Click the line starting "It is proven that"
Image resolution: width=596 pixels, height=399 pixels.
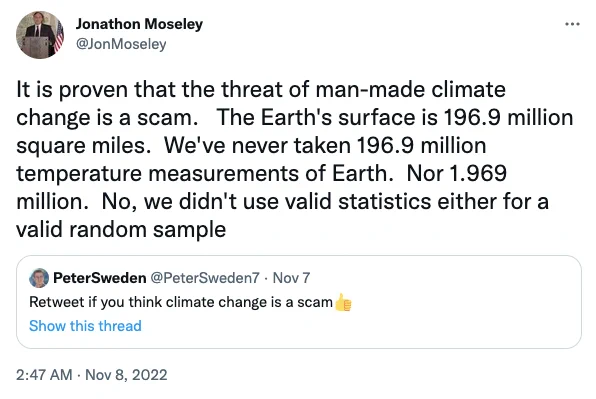pyautogui.click(x=261, y=90)
